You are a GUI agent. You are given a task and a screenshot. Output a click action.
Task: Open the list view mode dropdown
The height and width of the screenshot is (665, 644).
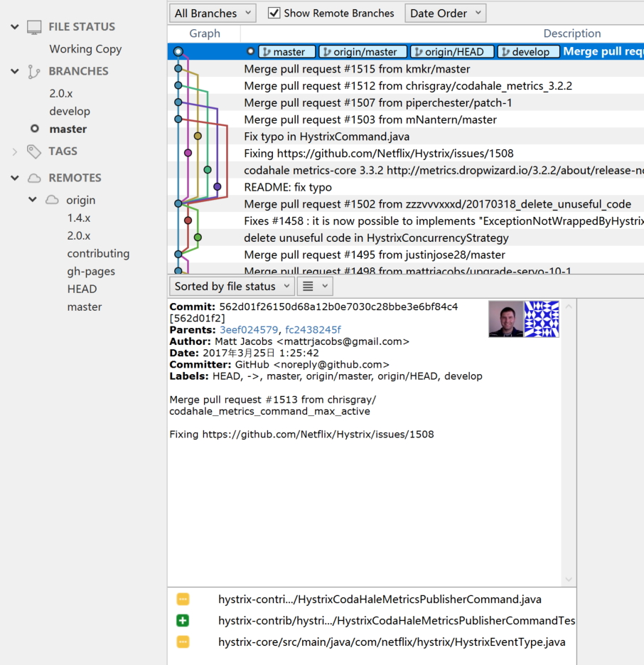point(315,286)
